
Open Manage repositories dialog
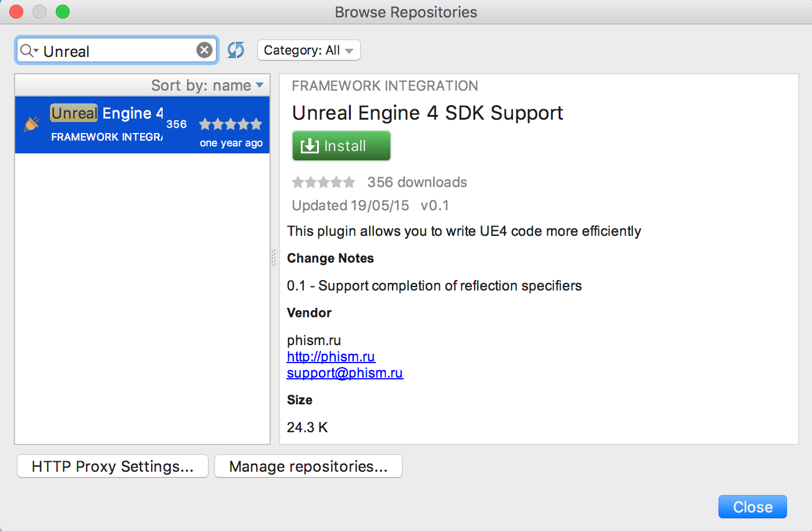[x=308, y=466]
